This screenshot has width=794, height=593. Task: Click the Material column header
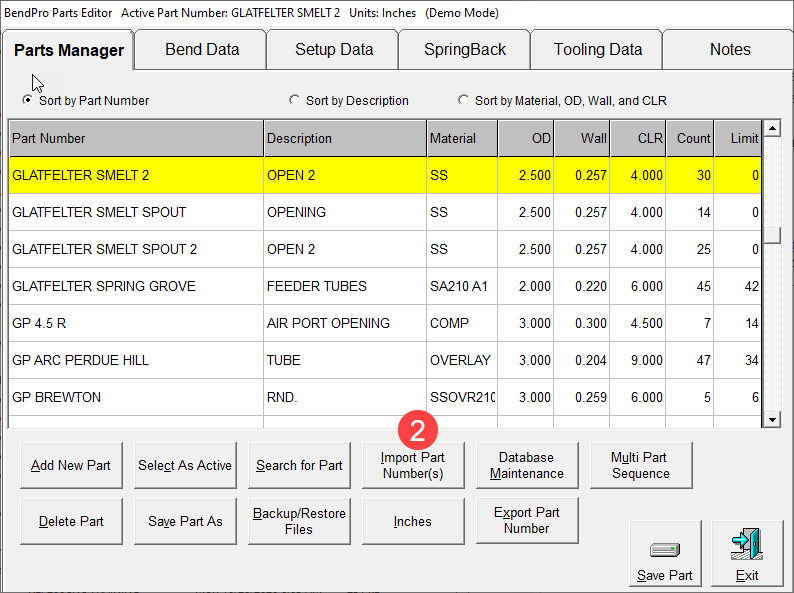point(462,138)
